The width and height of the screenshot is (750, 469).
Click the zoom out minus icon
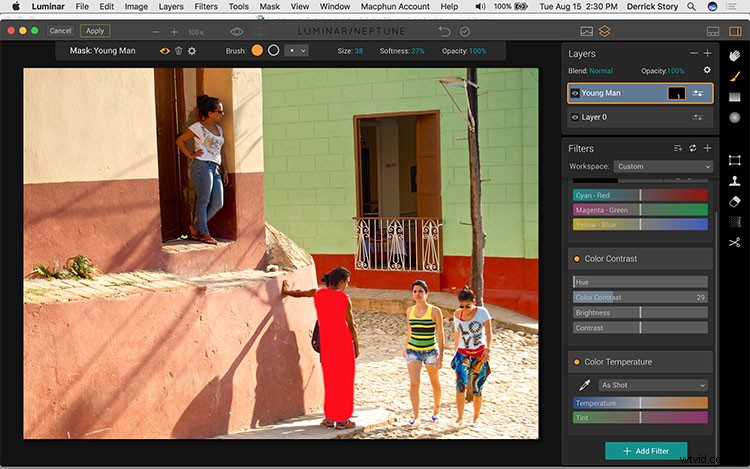(155, 32)
